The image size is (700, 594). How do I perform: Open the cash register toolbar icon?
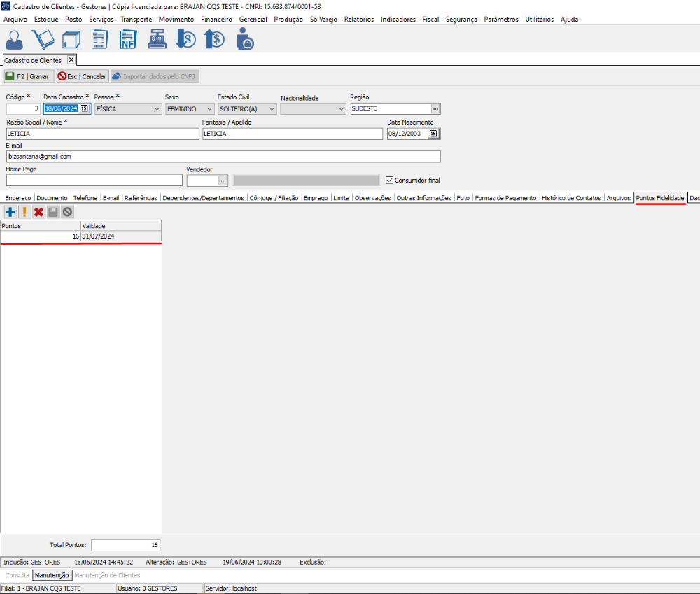pyautogui.click(x=157, y=39)
